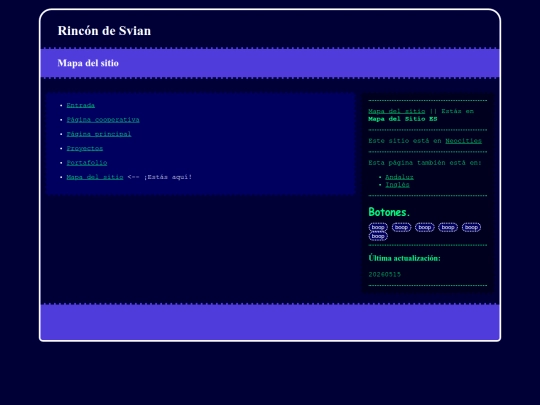This screenshot has width=540, height=405.
Task: Click Mapa del sitio link beside '¡Estás aquí!'
Action: coord(95,177)
